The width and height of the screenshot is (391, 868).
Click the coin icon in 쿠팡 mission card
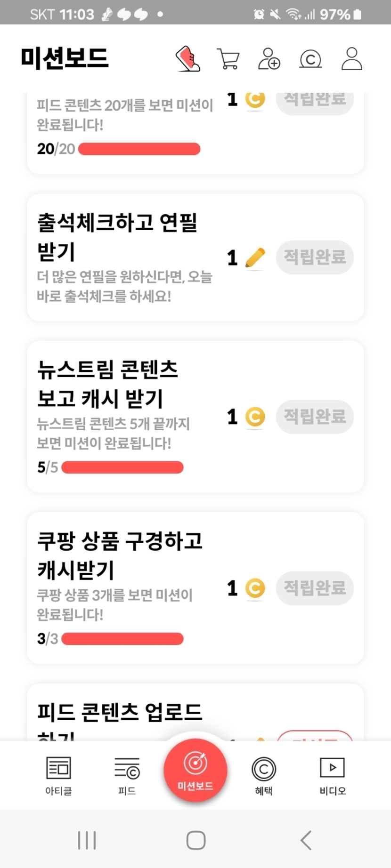(x=255, y=588)
